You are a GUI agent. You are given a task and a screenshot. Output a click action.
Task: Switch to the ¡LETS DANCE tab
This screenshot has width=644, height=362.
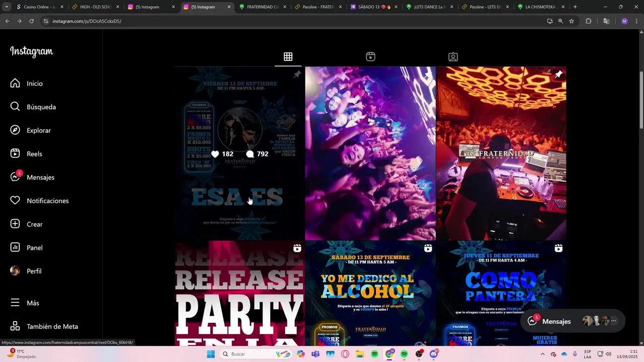tap(429, 7)
